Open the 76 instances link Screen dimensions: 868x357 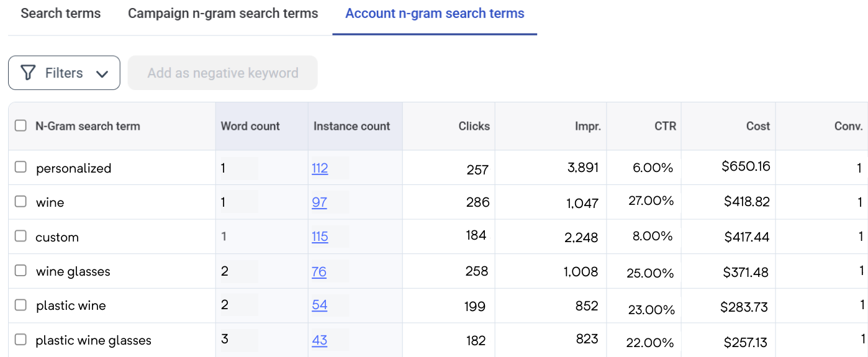pyautogui.click(x=319, y=271)
